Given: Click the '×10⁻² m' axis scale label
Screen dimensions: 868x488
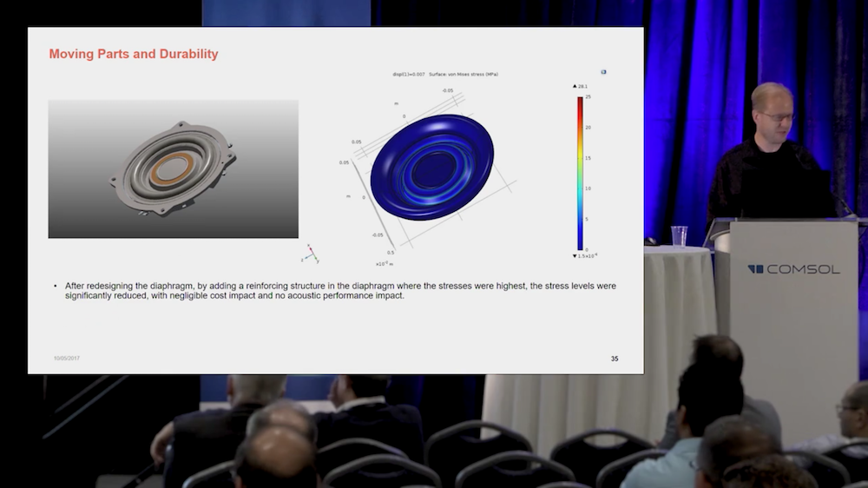Looking at the screenshot, I should coord(385,264).
